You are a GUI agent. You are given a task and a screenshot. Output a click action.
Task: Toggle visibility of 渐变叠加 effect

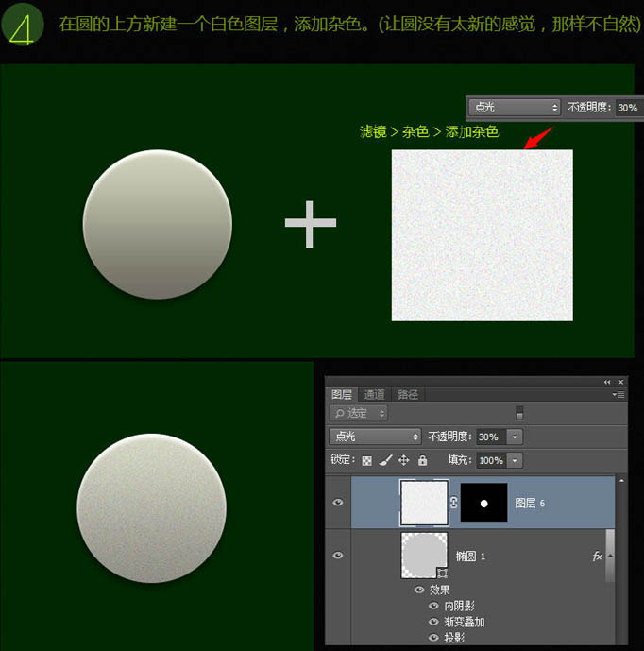point(433,622)
